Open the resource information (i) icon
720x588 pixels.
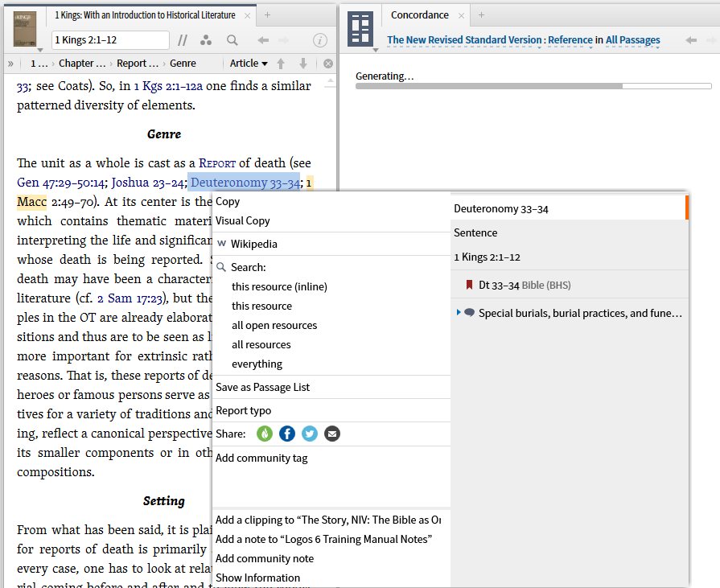pos(320,40)
